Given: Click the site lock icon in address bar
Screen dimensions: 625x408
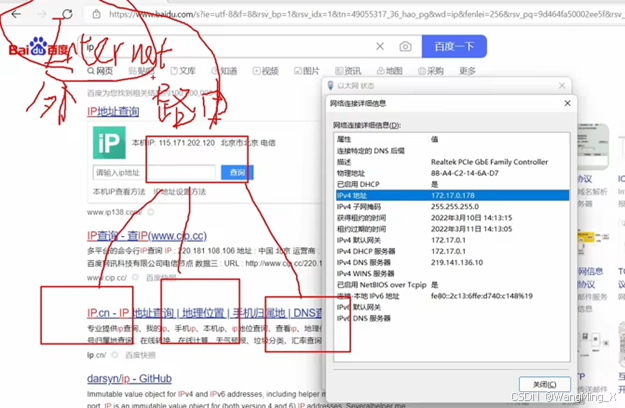Looking at the screenshot, I should (x=96, y=14).
